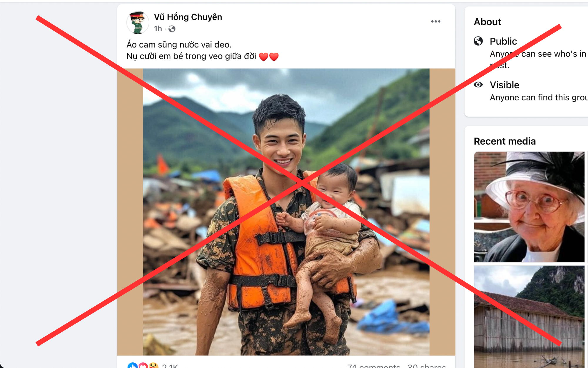Click the Visible eye icon in About

[x=478, y=85]
